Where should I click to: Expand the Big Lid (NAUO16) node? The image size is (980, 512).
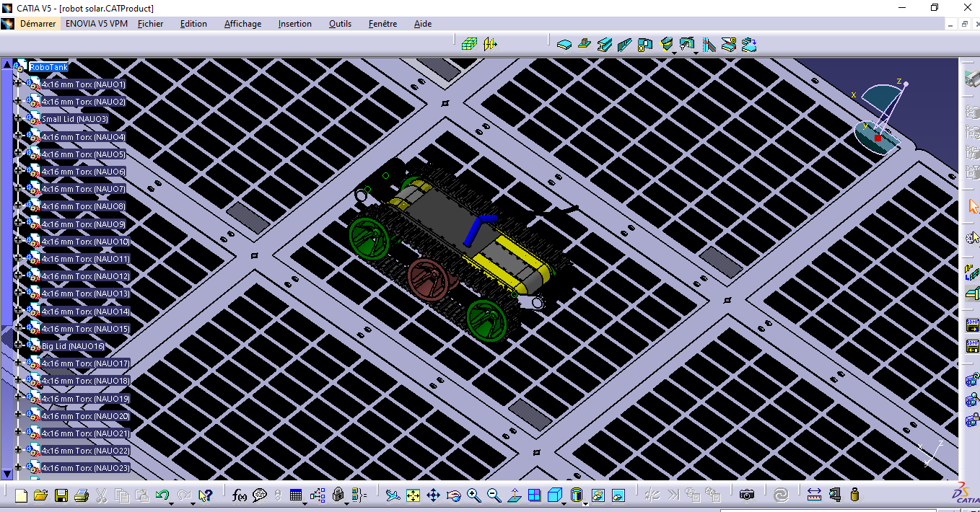point(19,345)
